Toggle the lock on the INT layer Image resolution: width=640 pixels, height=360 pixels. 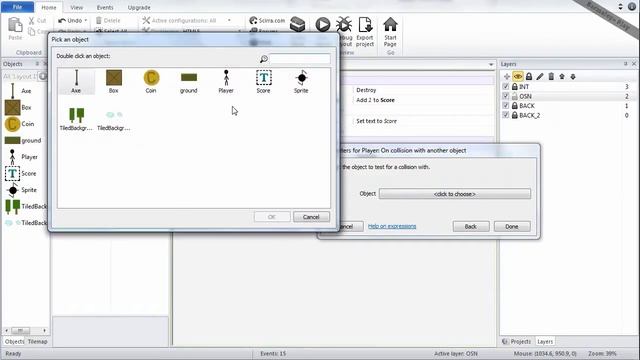click(x=515, y=87)
